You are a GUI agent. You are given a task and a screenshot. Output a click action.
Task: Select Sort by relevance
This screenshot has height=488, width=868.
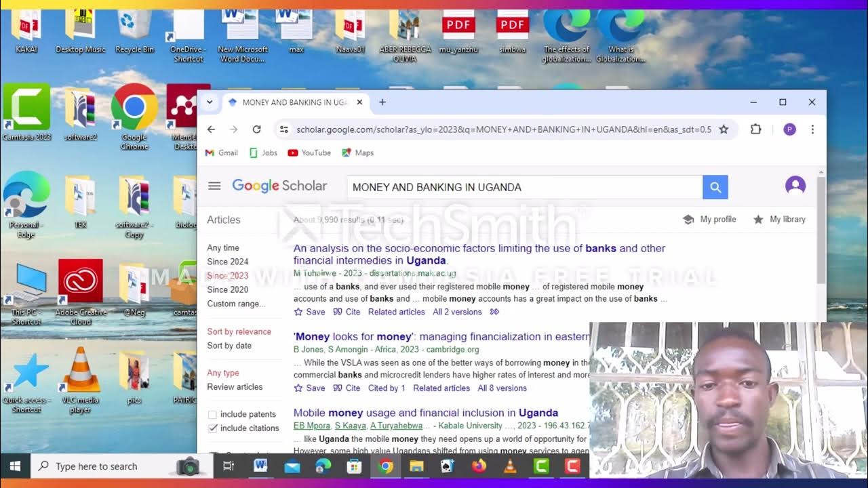pos(239,331)
